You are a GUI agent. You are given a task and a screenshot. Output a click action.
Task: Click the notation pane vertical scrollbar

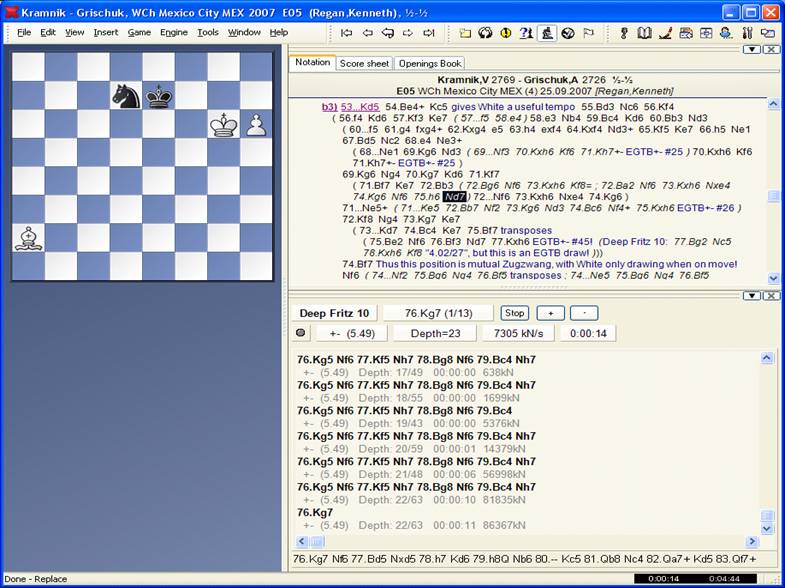point(769,190)
